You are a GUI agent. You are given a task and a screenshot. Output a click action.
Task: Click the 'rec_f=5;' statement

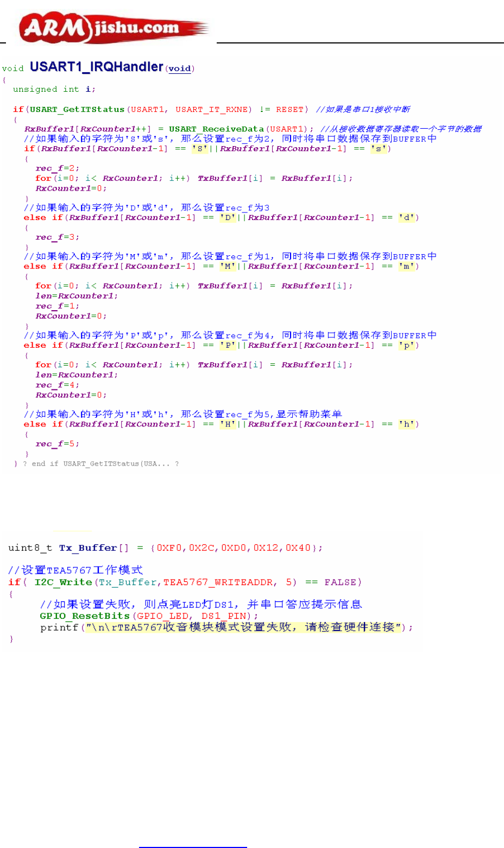(58, 444)
